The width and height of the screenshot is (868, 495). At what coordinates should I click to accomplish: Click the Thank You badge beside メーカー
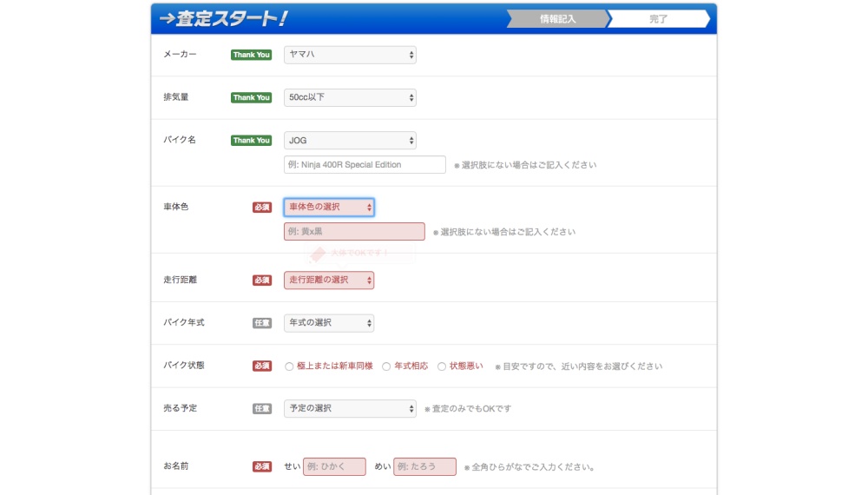pyautogui.click(x=251, y=55)
